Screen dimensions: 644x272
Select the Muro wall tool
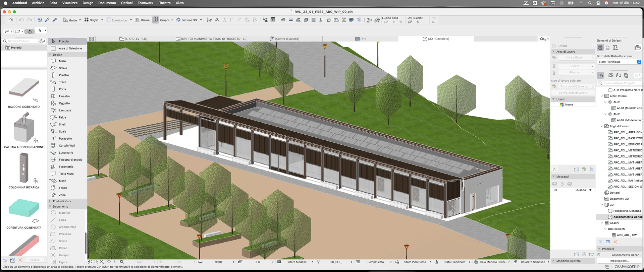pos(62,61)
